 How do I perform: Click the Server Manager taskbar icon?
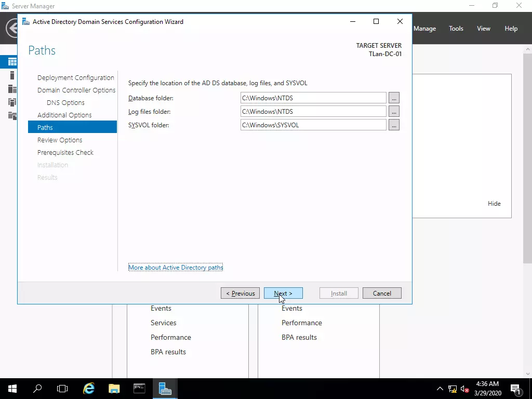[x=165, y=389]
